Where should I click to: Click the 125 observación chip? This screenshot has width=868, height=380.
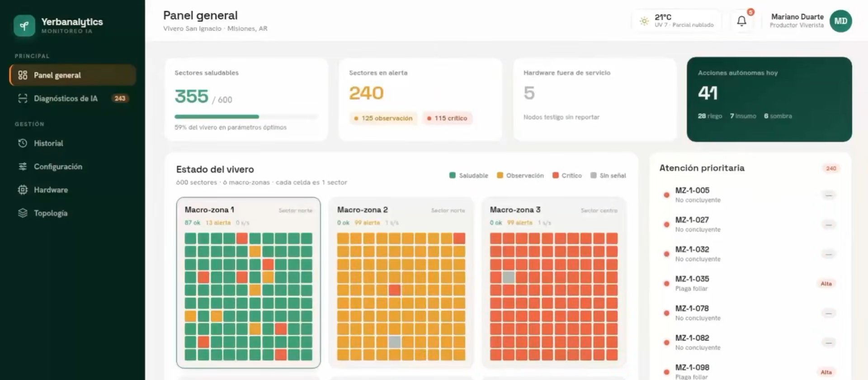383,118
